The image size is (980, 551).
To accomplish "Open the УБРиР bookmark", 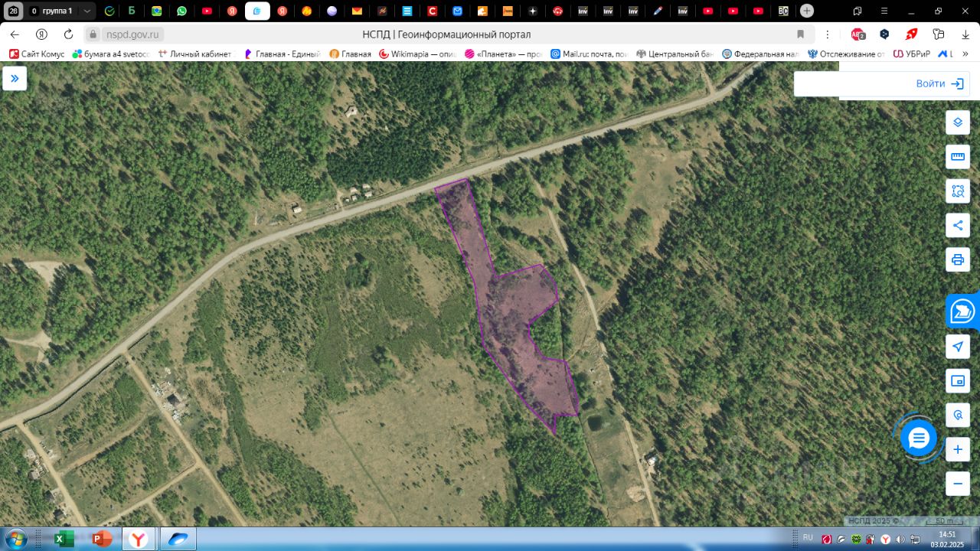I will click(912, 54).
